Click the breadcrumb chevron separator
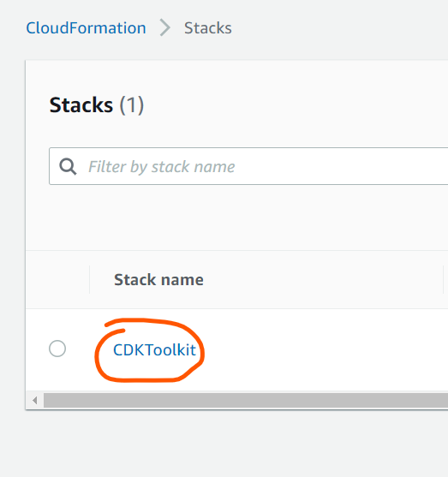Image resolution: width=448 pixels, height=477 pixels. pos(165,27)
